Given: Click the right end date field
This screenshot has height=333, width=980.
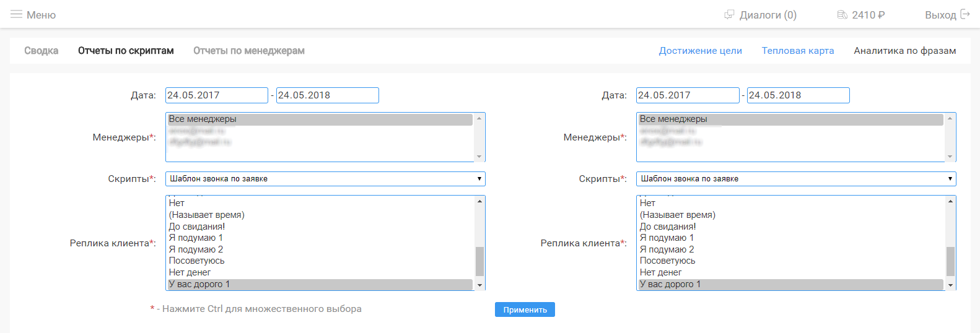Looking at the screenshot, I should (798, 95).
